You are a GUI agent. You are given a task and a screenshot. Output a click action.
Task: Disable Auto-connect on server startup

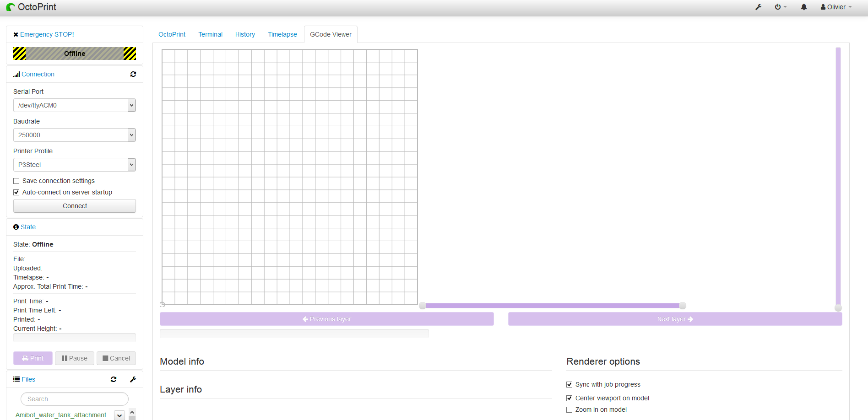16,192
